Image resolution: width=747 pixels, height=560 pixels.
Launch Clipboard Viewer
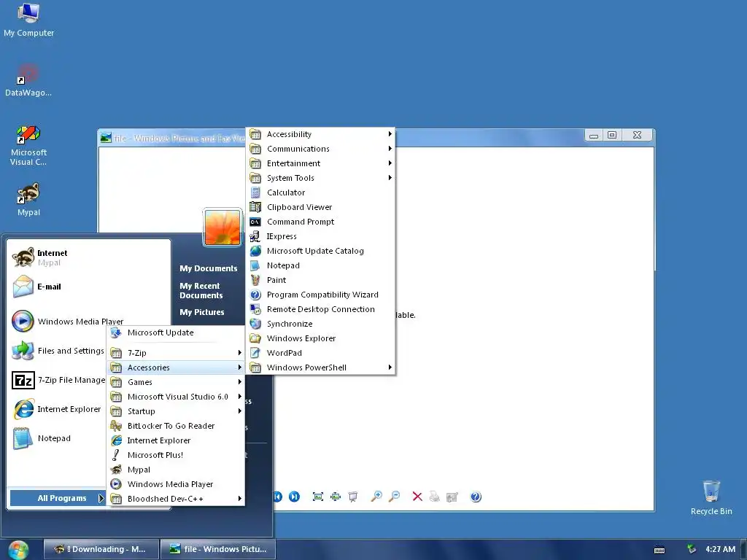pyautogui.click(x=321, y=207)
